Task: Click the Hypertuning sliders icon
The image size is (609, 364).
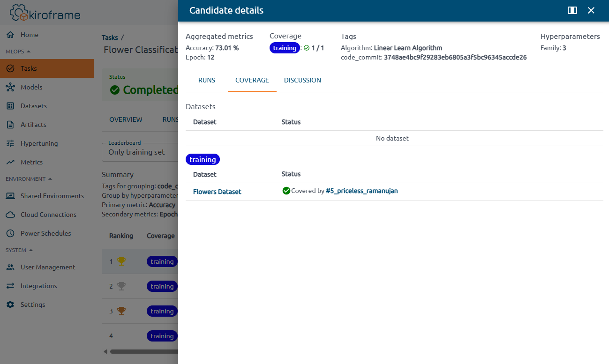Action: 10,143
